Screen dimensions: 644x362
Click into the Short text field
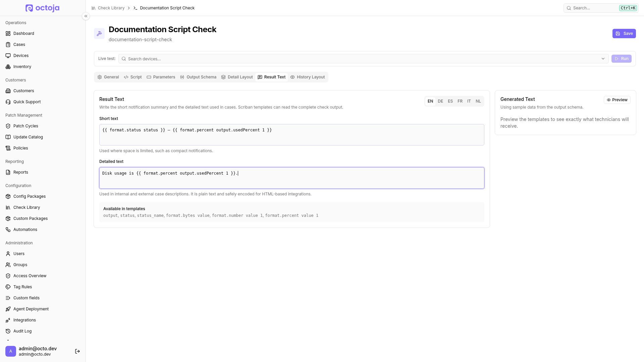coord(292,135)
